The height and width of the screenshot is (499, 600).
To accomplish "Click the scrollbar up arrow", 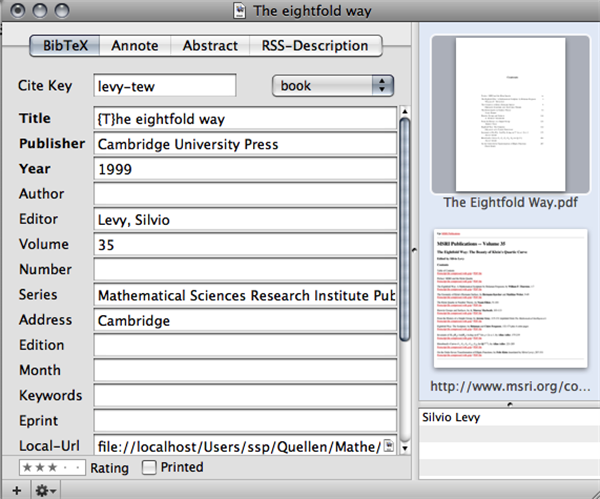I will [x=405, y=111].
